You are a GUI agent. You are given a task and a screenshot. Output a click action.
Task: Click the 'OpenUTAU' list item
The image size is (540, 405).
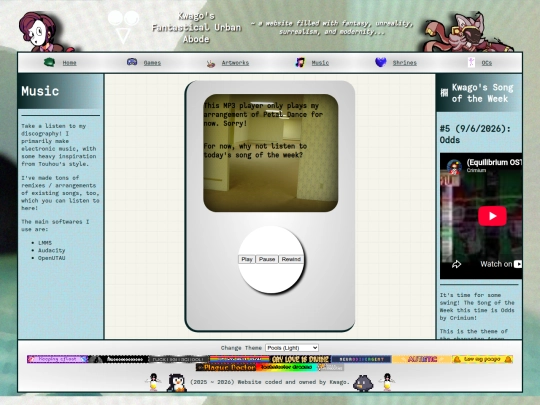tap(51, 258)
